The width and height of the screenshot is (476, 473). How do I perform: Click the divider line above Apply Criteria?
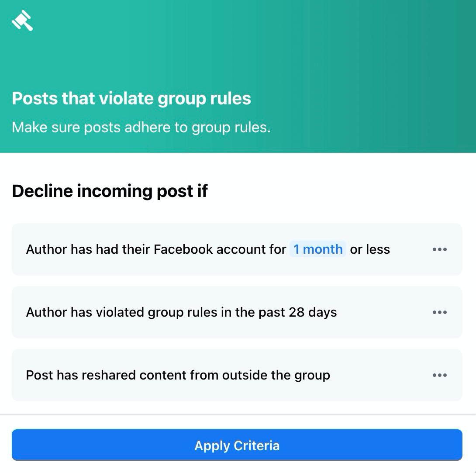(238, 415)
